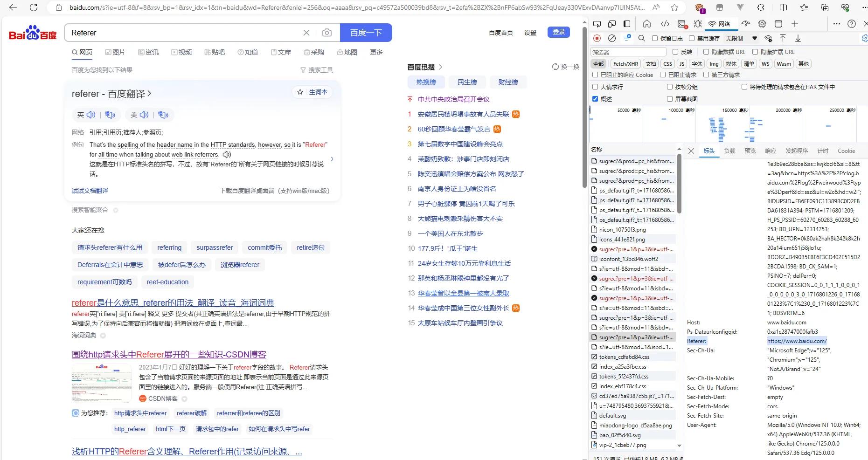The width and height of the screenshot is (868, 460).
Task: Select the 视频 tab on Baidu
Action: point(182,52)
